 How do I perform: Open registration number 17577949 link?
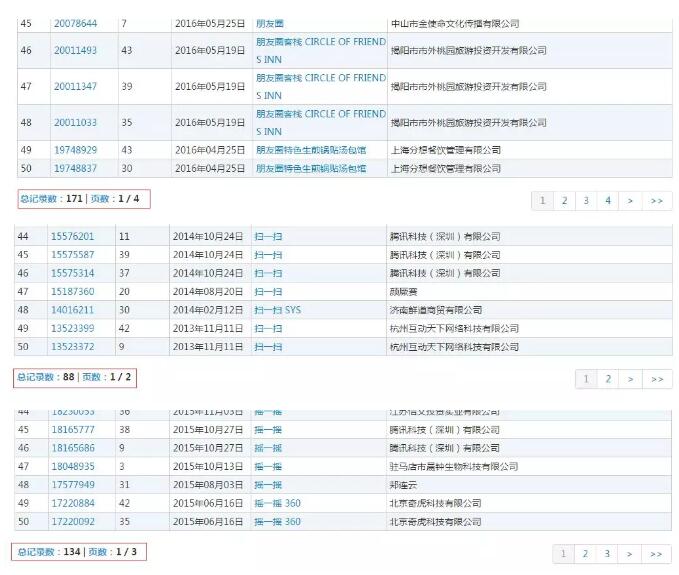(73, 485)
